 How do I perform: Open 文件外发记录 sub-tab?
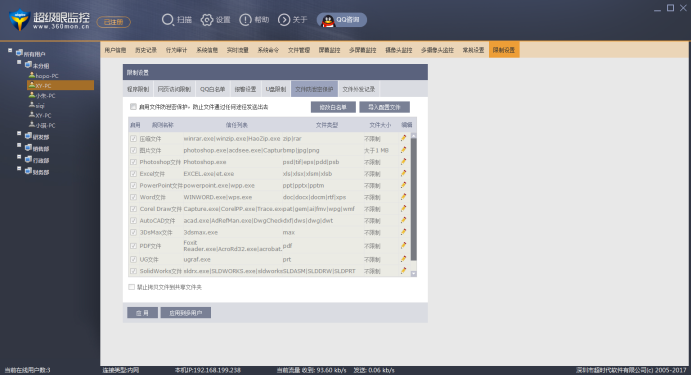click(359, 89)
